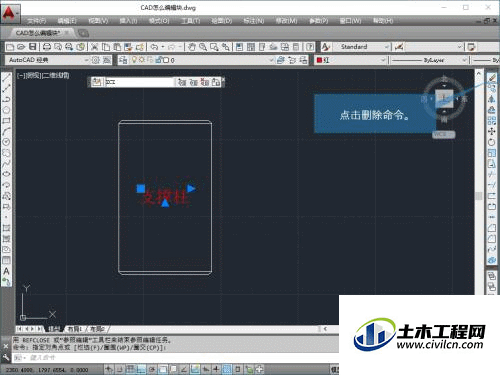Open the 工具(T) menu
Image resolution: width=500 pixels, height=375 pixels.
191,21
